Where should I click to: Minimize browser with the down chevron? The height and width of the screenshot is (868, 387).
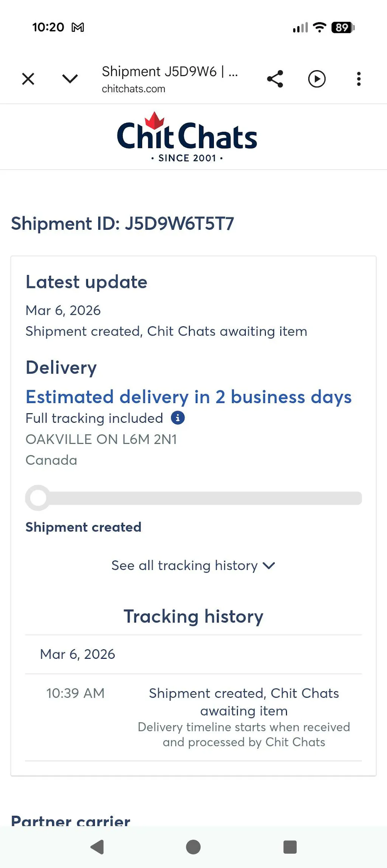click(x=70, y=79)
